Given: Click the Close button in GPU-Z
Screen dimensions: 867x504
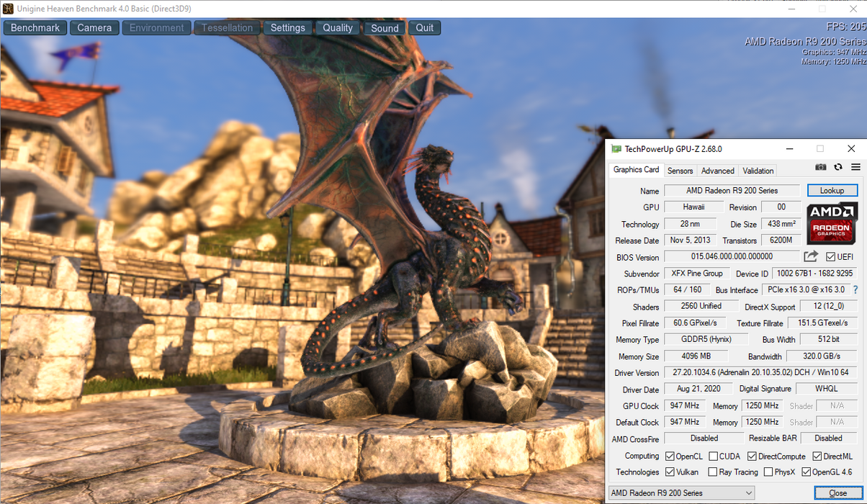Looking at the screenshot, I should click(x=837, y=493).
